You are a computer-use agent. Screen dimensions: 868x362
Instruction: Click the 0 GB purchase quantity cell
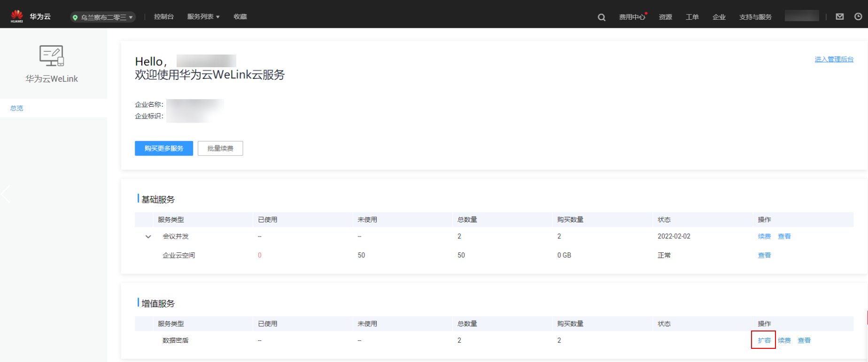pyautogui.click(x=564, y=255)
